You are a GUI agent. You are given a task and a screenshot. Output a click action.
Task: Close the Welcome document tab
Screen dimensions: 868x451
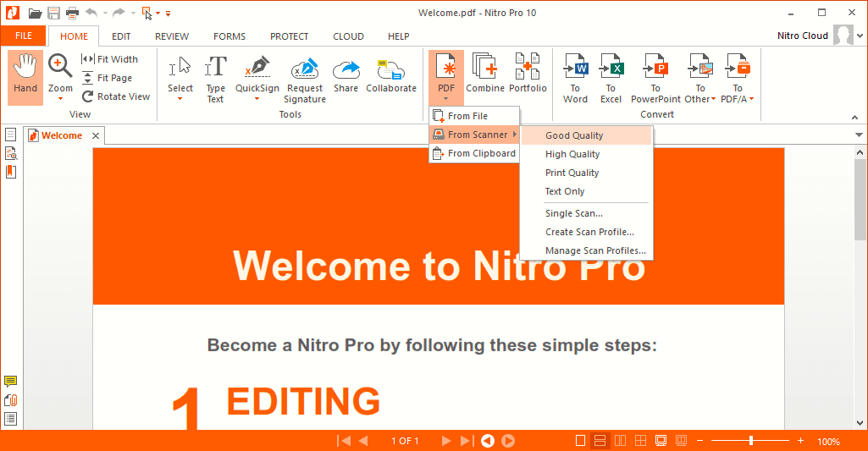point(96,135)
